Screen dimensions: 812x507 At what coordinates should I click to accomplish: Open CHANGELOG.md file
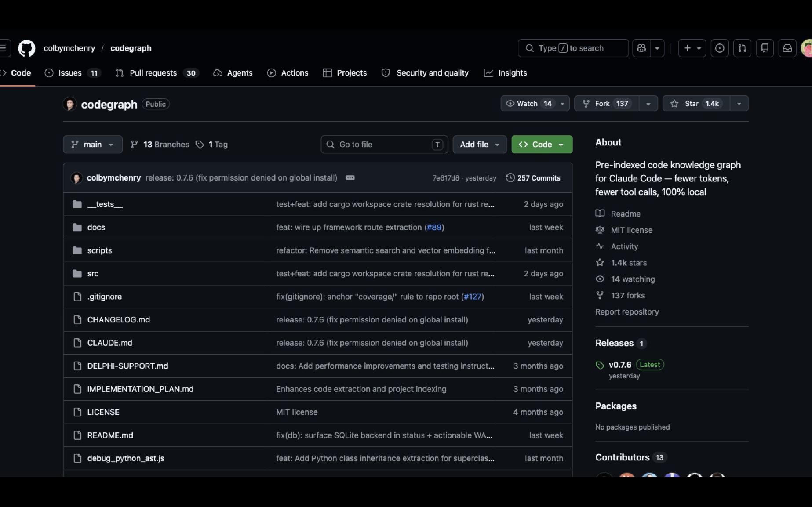tap(119, 320)
